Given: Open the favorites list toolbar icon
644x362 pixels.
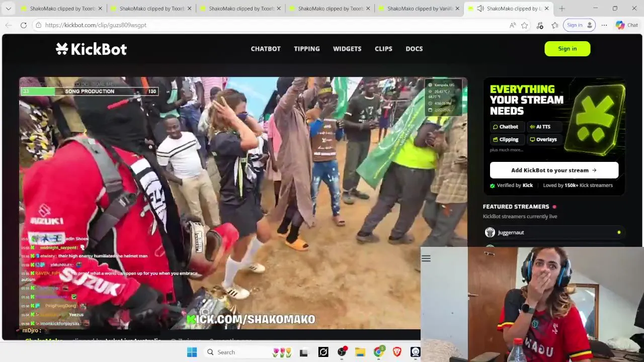Looking at the screenshot, I should pyautogui.click(x=554, y=25).
